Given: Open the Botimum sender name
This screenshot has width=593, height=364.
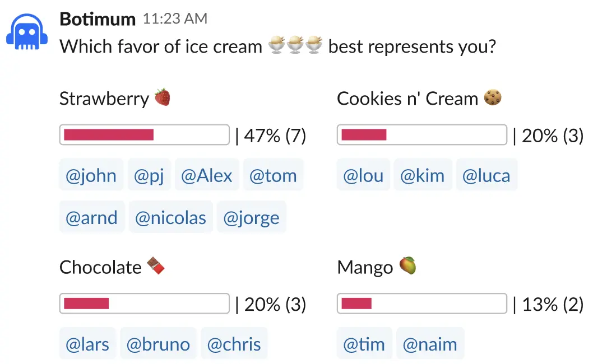Looking at the screenshot, I should point(98,19).
